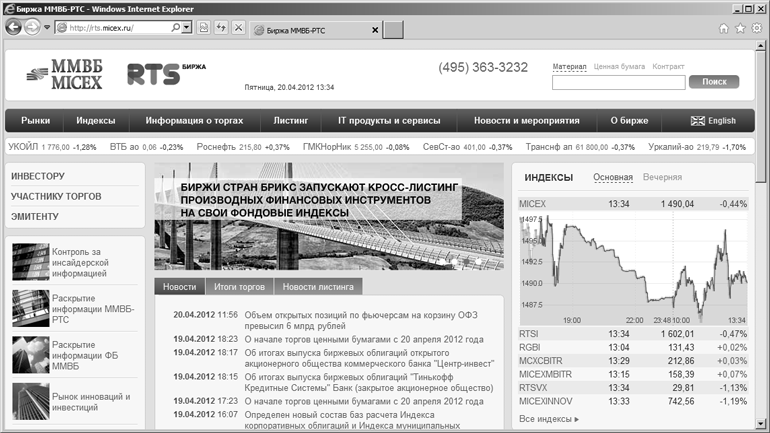Select the Ценная бумага search option
Viewport: 770px width, 433px height.
618,67
